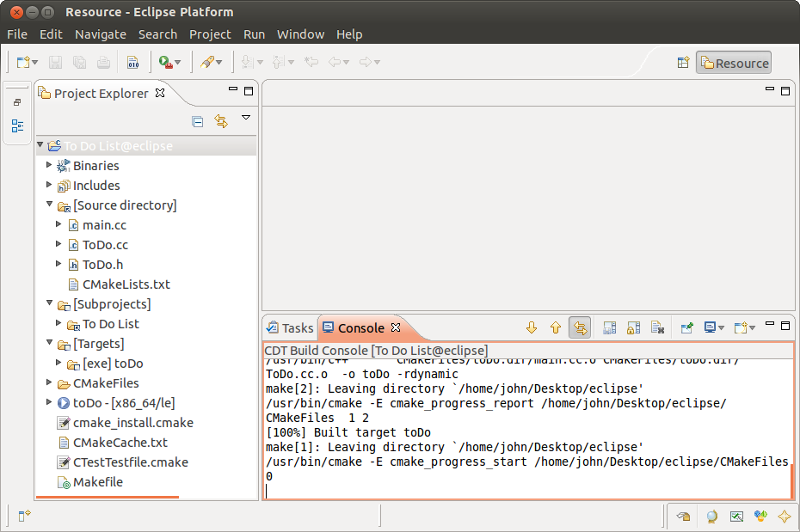This screenshot has width=800, height=532.
Task: Select ToDo.h header file
Action: (102, 265)
